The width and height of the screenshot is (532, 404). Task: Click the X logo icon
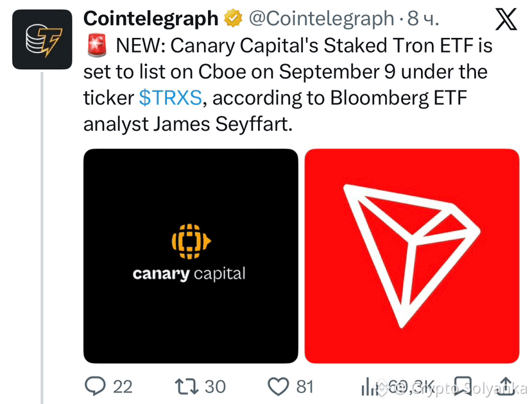506,20
